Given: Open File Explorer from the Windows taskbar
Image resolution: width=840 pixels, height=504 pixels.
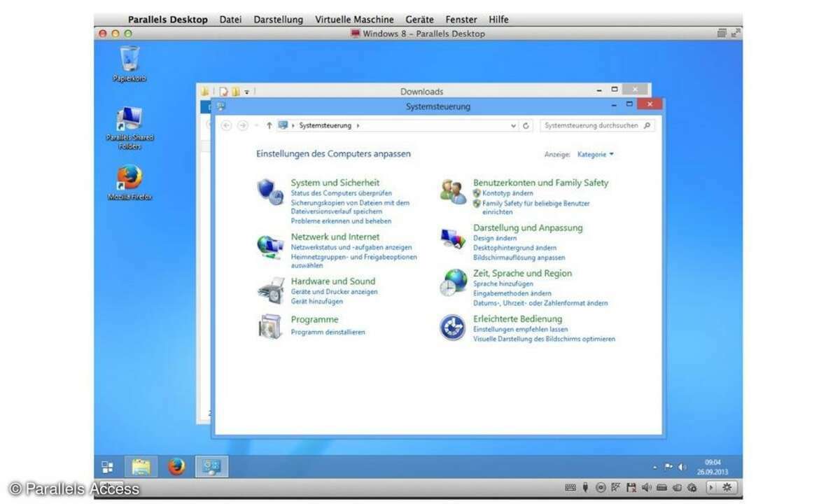Looking at the screenshot, I should pos(141,467).
